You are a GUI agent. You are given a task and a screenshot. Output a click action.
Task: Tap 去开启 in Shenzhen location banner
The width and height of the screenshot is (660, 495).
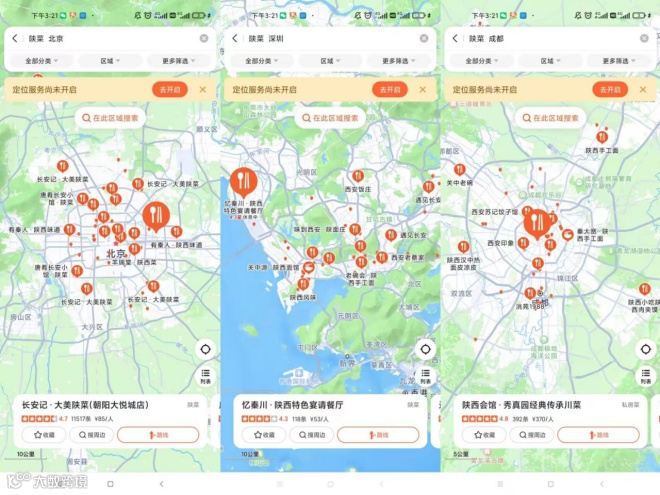click(390, 90)
